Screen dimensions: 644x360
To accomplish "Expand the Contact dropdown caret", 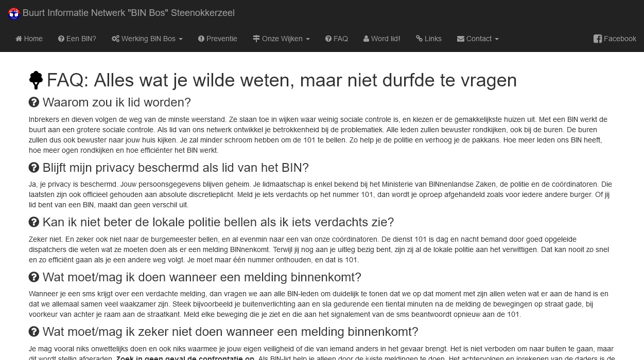I will click(x=497, y=39).
